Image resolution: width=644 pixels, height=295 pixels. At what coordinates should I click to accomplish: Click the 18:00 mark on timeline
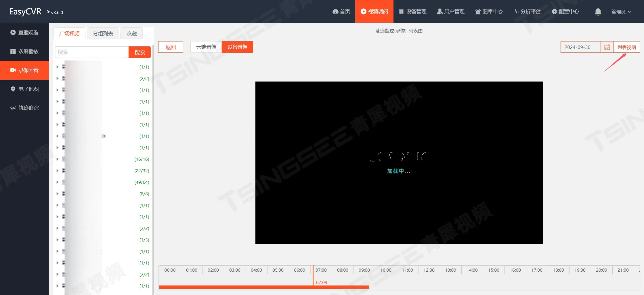(x=558, y=270)
